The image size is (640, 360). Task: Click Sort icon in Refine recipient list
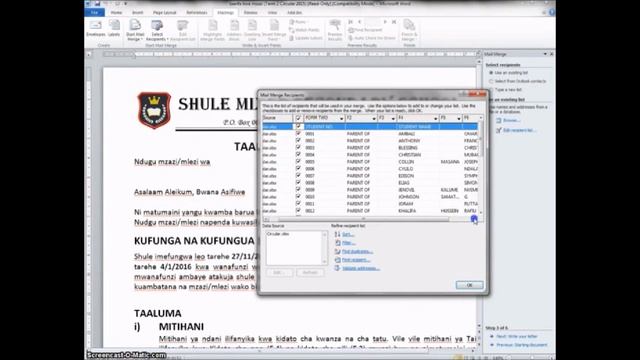coord(338,234)
